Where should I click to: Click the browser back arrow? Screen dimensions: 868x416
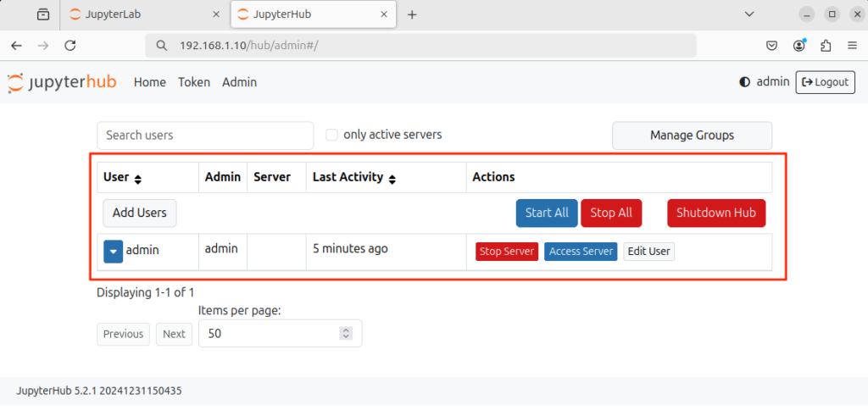click(x=17, y=45)
